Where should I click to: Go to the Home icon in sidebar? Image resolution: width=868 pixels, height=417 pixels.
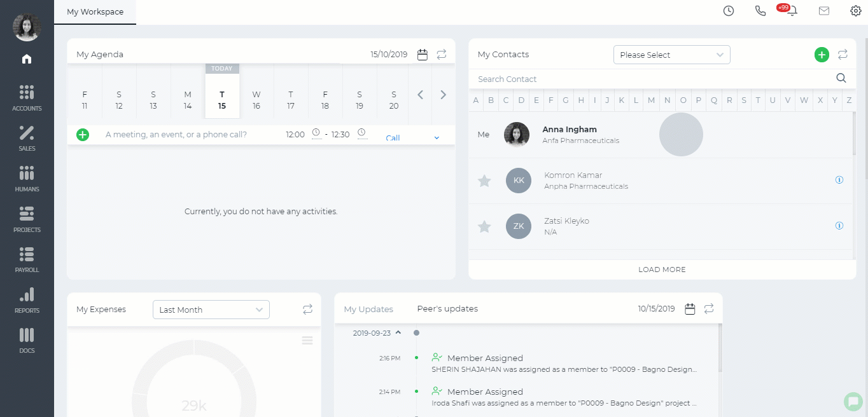27,59
